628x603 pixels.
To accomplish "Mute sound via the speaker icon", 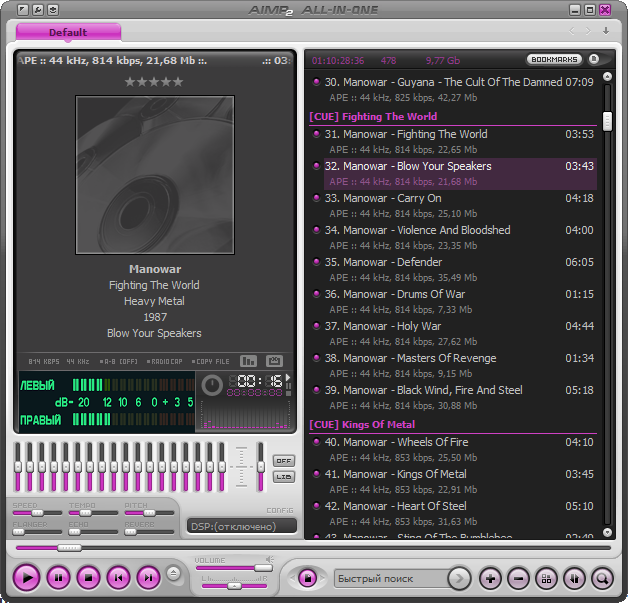I will pos(270,559).
